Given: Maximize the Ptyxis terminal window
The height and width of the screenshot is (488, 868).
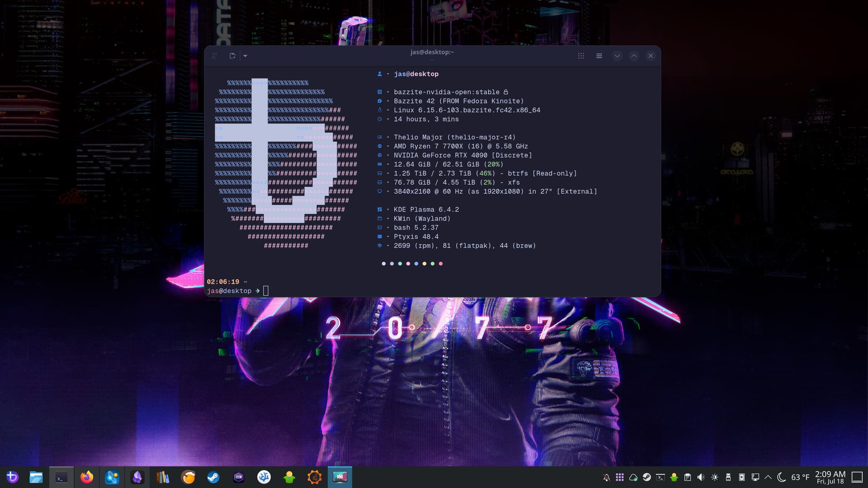Looking at the screenshot, I should click(x=634, y=56).
